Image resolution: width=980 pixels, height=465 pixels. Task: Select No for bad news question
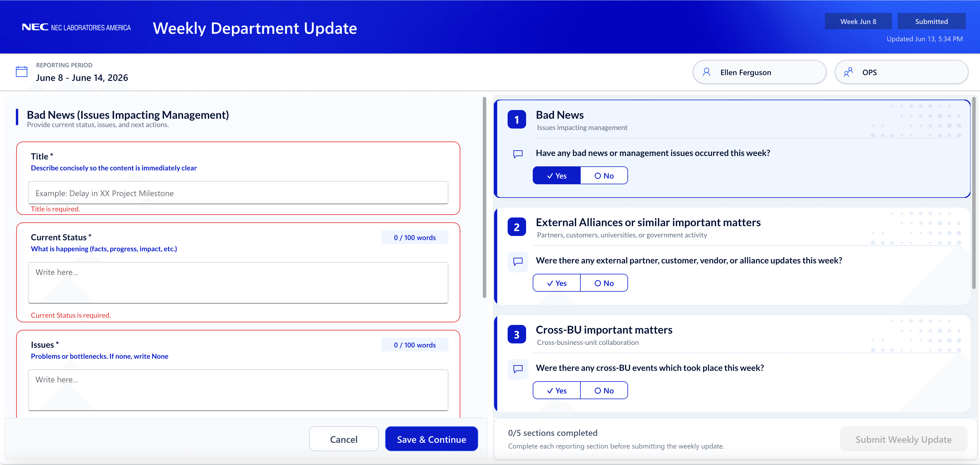[x=604, y=175]
